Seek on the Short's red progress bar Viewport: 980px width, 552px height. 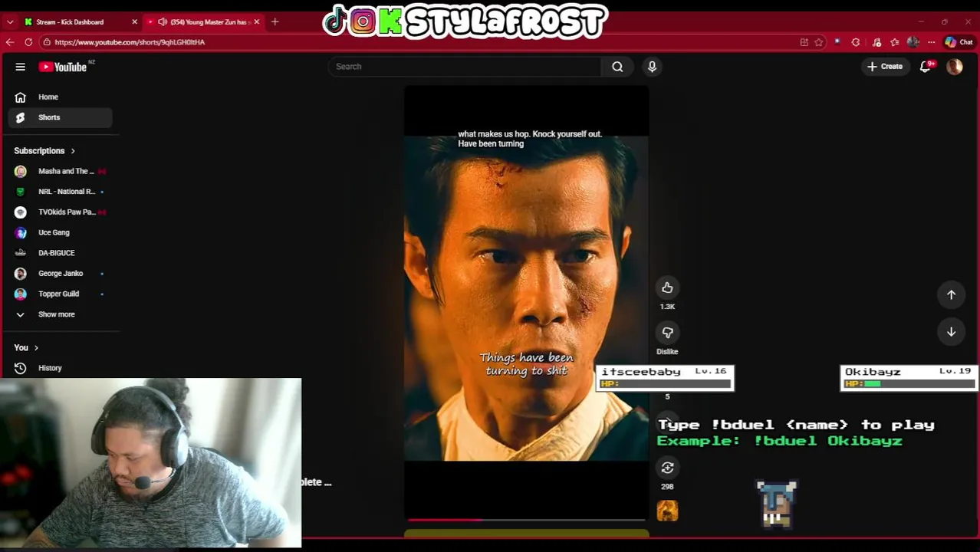(526, 520)
